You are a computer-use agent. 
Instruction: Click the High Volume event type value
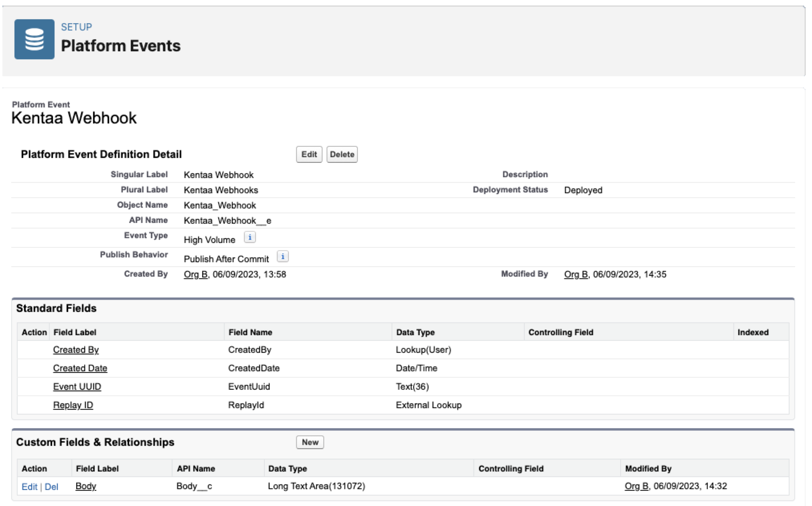click(x=209, y=240)
